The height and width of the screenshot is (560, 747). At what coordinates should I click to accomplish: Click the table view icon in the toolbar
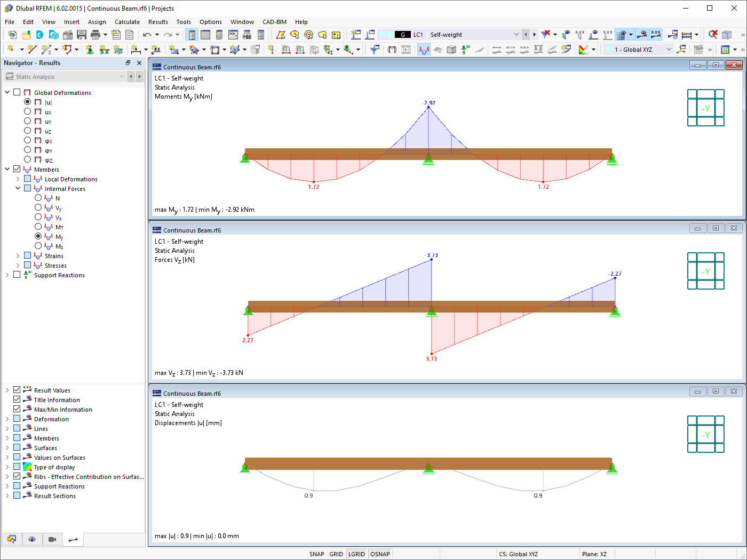click(205, 34)
